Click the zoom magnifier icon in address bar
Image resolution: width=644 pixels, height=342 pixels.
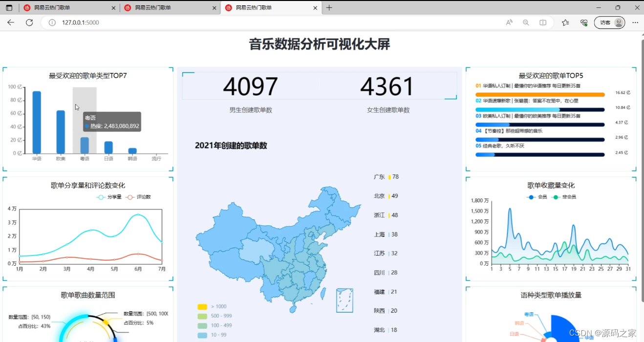point(526,22)
